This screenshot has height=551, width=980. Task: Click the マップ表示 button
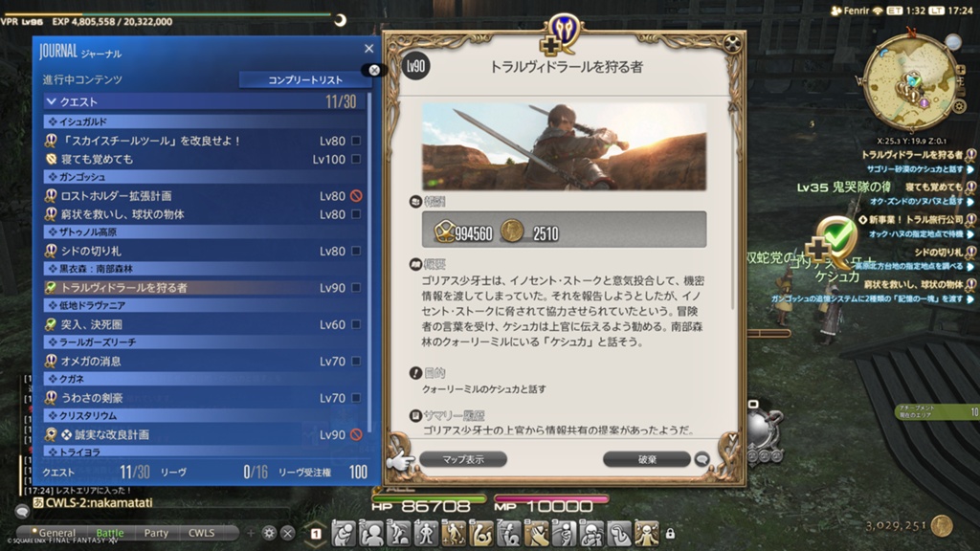point(463,459)
